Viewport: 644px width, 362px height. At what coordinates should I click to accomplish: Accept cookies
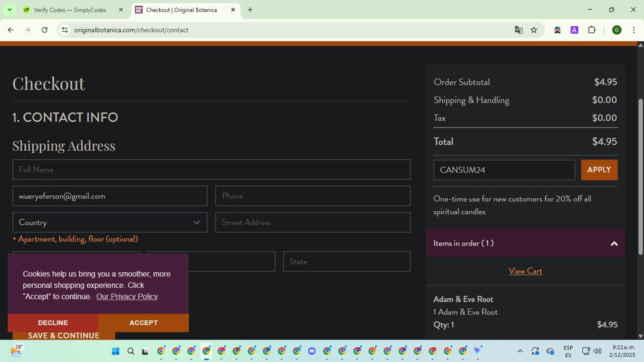point(143,323)
